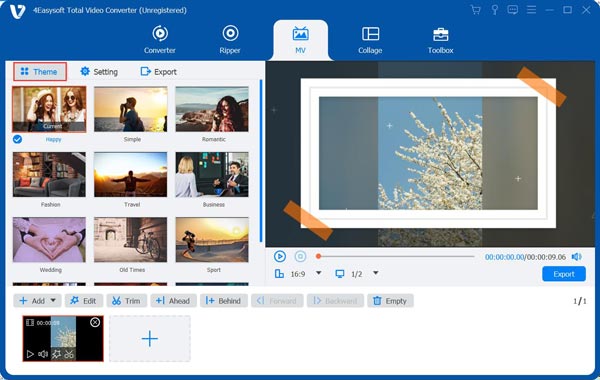Switch to the Setting tab
This screenshot has height=380, width=600.
coord(99,72)
